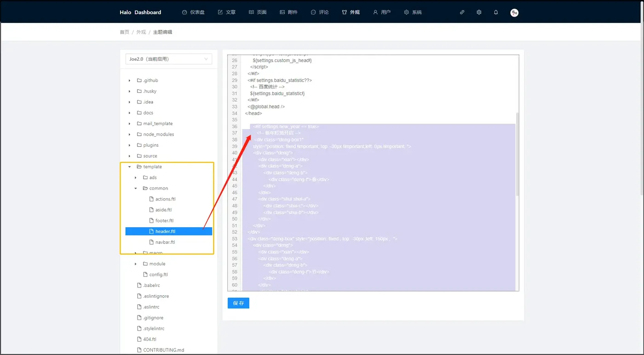Expand the source folder arrow
The height and width of the screenshot is (355, 644).
tap(130, 156)
